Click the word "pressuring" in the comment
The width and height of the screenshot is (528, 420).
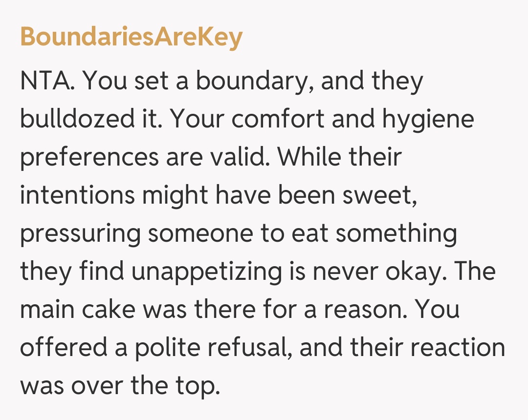(80, 234)
